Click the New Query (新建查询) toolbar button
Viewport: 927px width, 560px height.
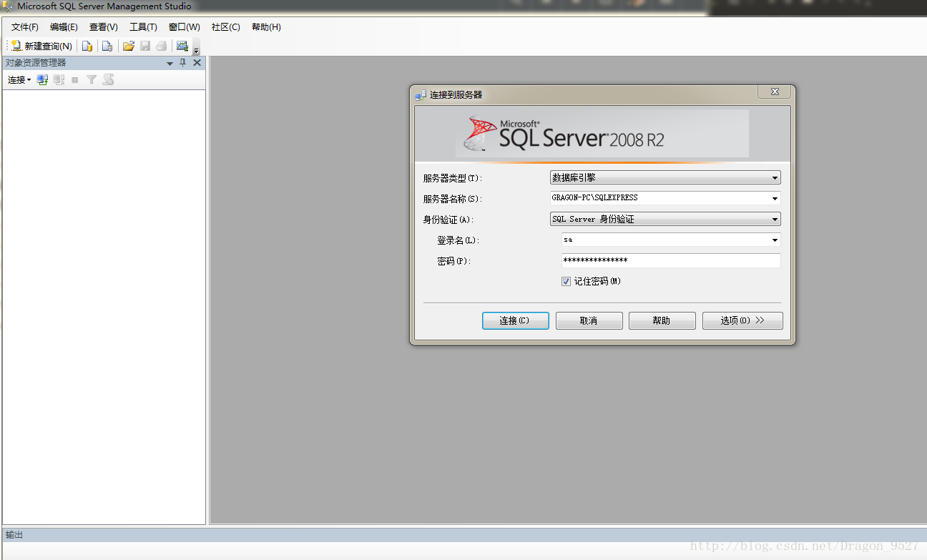pyautogui.click(x=41, y=46)
